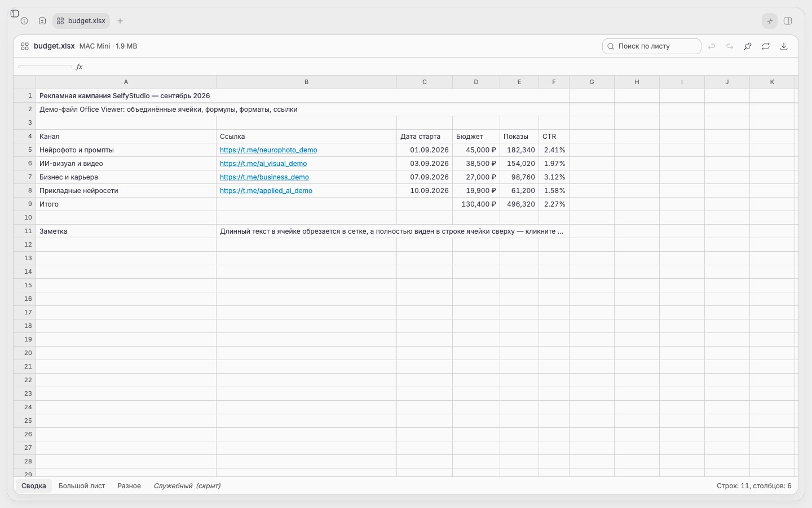This screenshot has width=812, height=508.
Task: Select the budget.xlsx tab
Action: (x=81, y=21)
